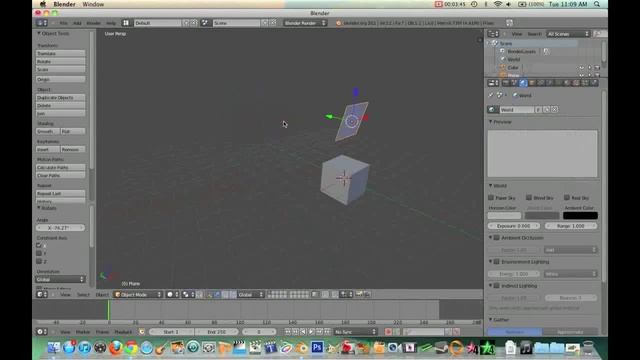Image resolution: width=640 pixels, height=360 pixels.
Task: Open the File menu in Blender
Action: tap(63, 23)
